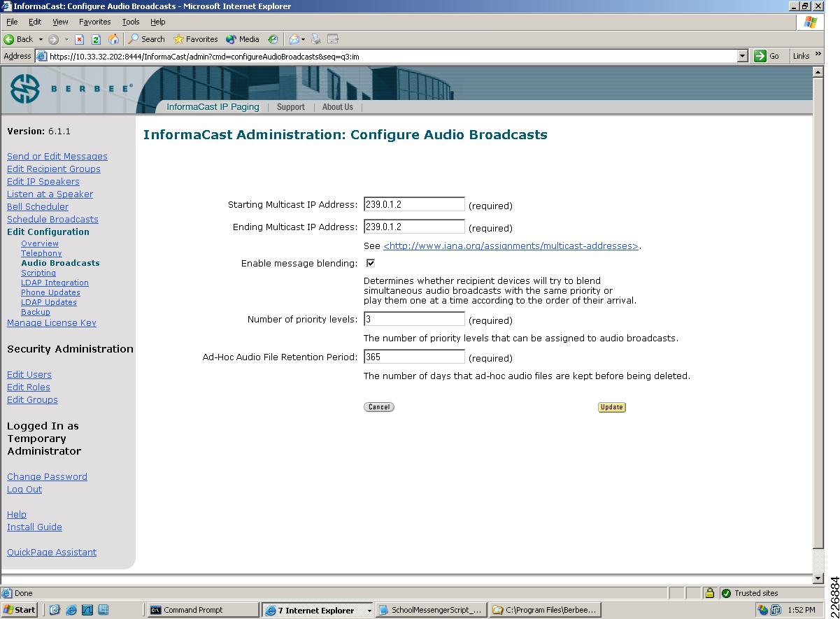
Task: Click the Starting Multicast IP Address field
Action: click(414, 204)
